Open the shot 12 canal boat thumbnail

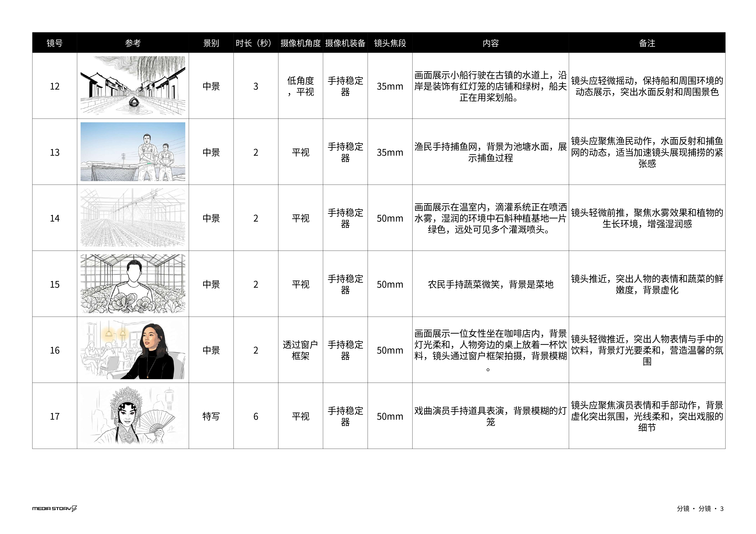pyautogui.click(x=133, y=85)
